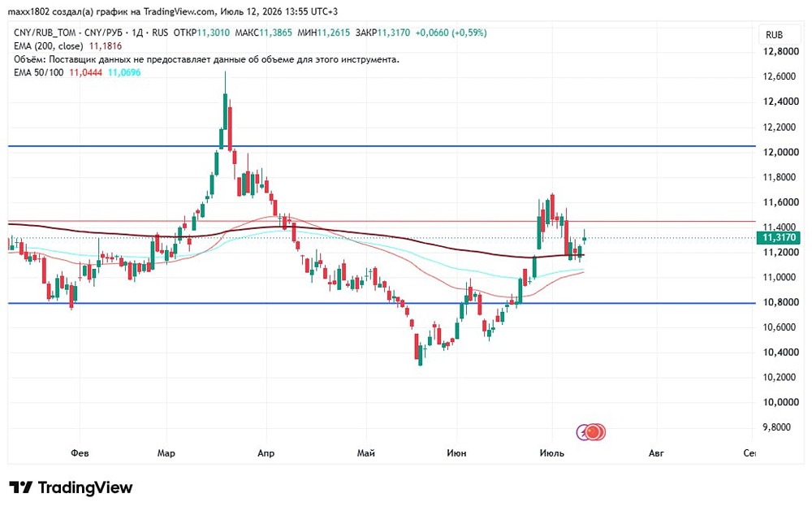This screenshot has height=511, width=812.
Task: Click the 1Д timeframe indicator in header
Action: coord(137,32)
